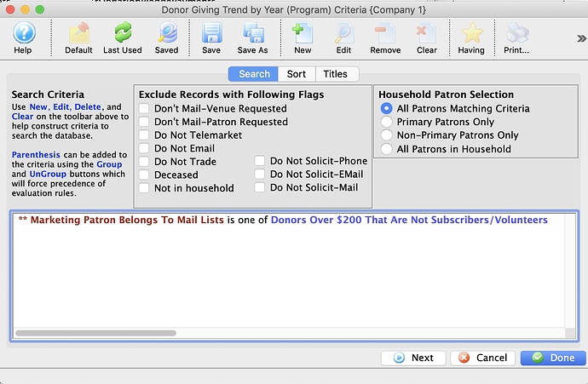Open the Print toolbar icon
Viewport: 588px width, 384px height.
pos(516,37)
